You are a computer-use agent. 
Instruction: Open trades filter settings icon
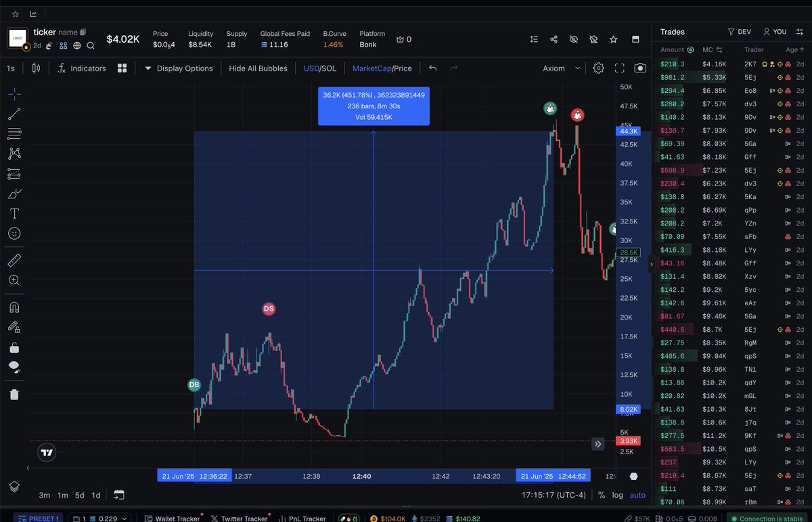point(800,32)
